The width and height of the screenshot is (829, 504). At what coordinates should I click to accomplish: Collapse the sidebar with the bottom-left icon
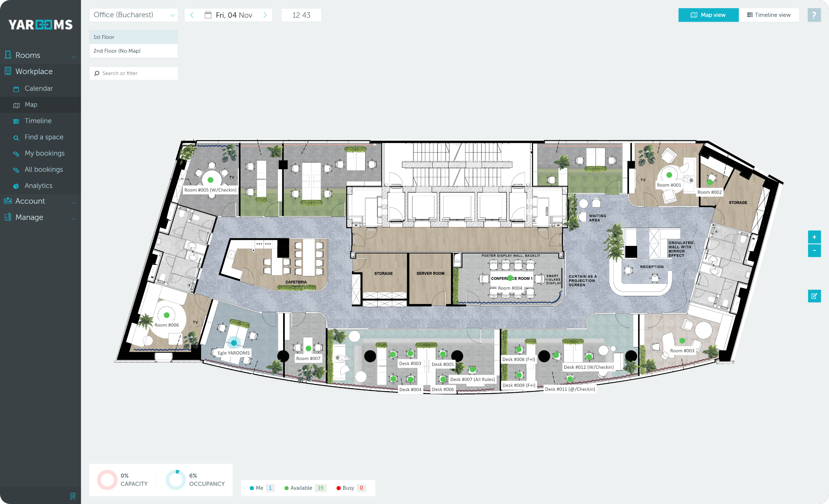[73, 496]
